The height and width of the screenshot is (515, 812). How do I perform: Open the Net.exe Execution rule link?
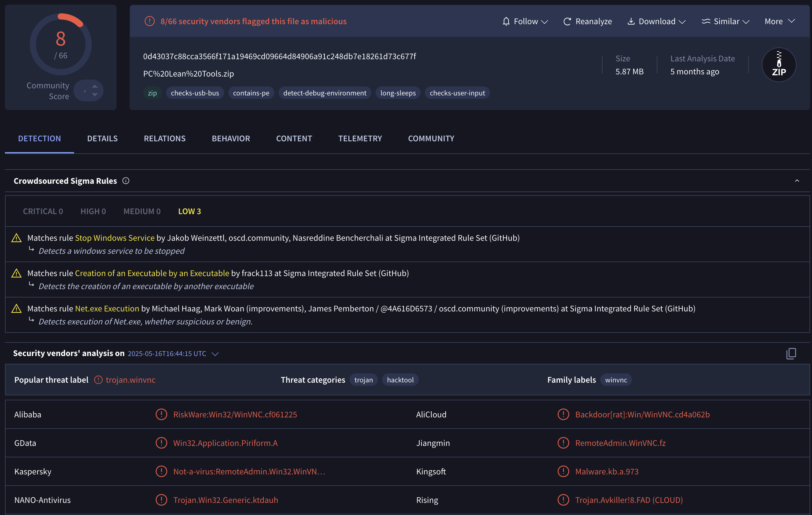(107, 308)
